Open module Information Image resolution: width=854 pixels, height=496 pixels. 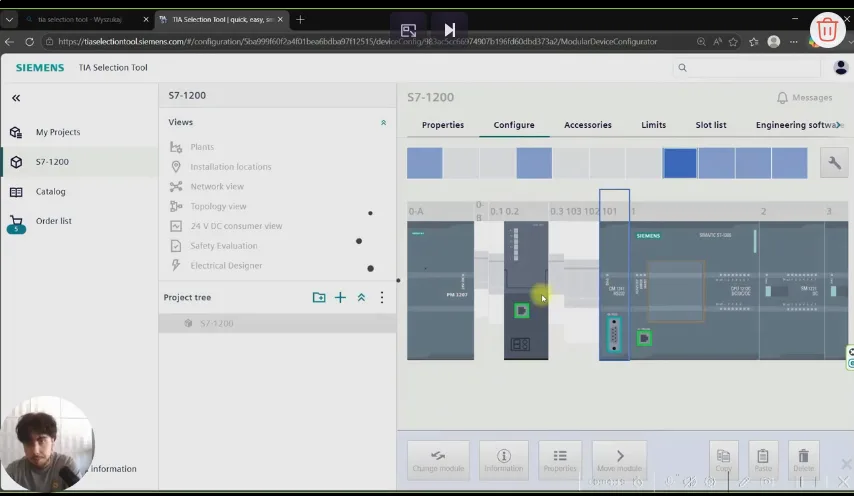504,460
